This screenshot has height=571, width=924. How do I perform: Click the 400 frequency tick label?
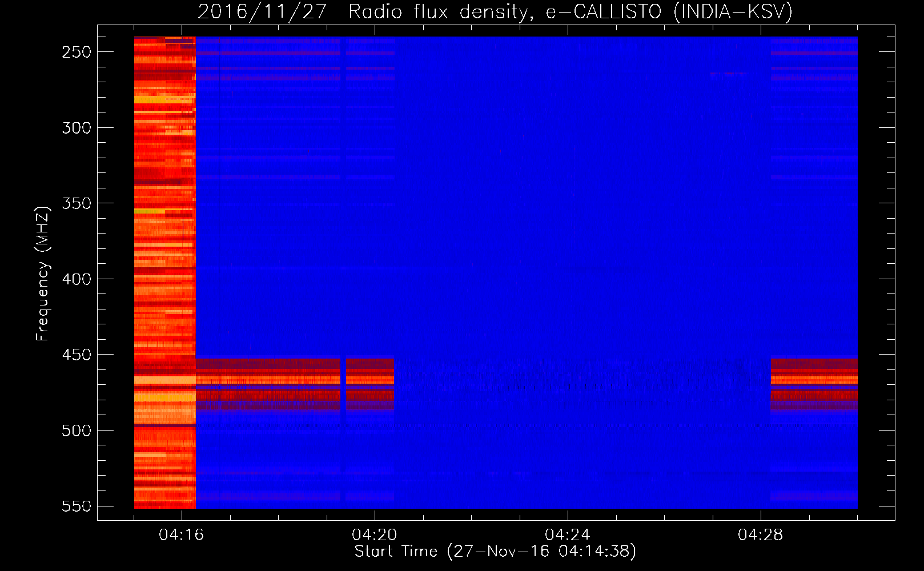point(77,279)
